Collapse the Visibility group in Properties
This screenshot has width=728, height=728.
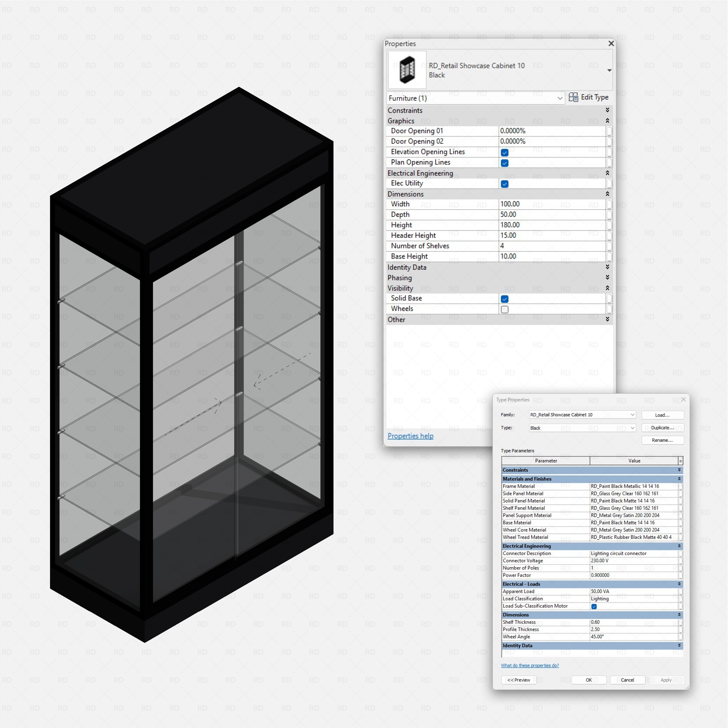click(x=607, y=288)
